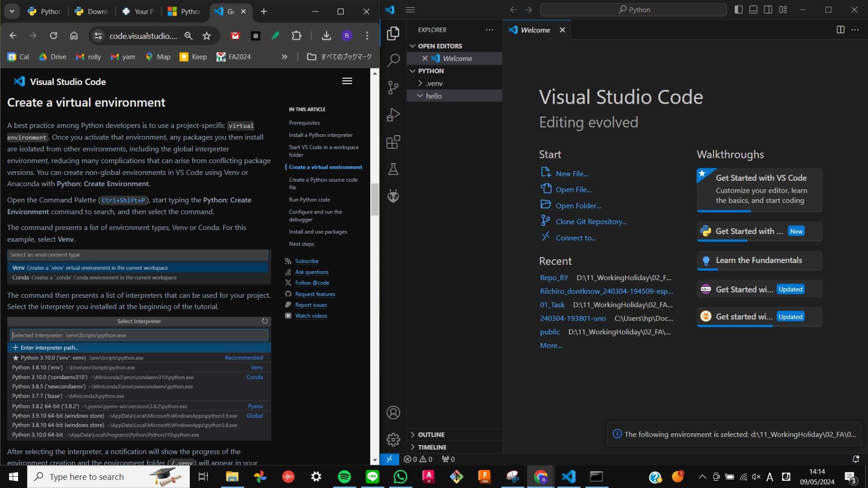
Task: Split the editor right
Action: [x=840, y=29]
